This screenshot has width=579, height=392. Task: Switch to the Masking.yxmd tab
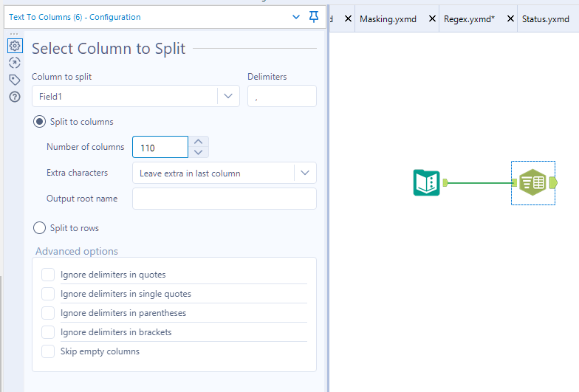coord(387,19)
